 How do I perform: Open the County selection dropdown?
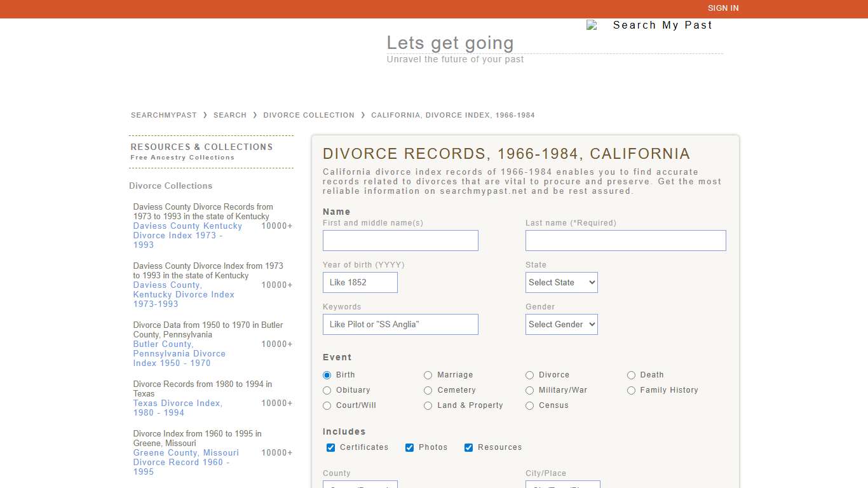(360, 485)
